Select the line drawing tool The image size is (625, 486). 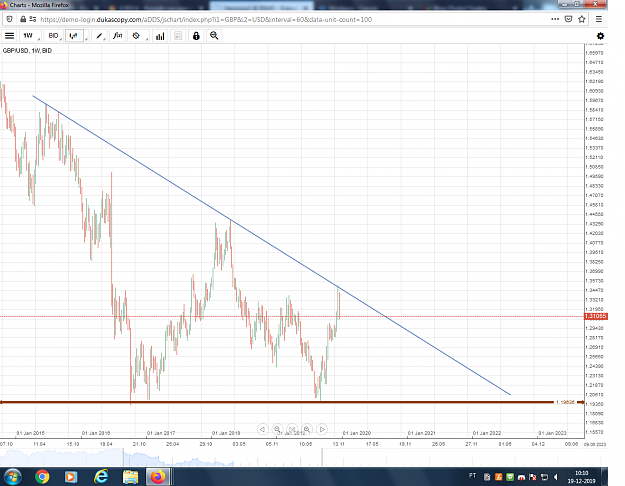99,36
